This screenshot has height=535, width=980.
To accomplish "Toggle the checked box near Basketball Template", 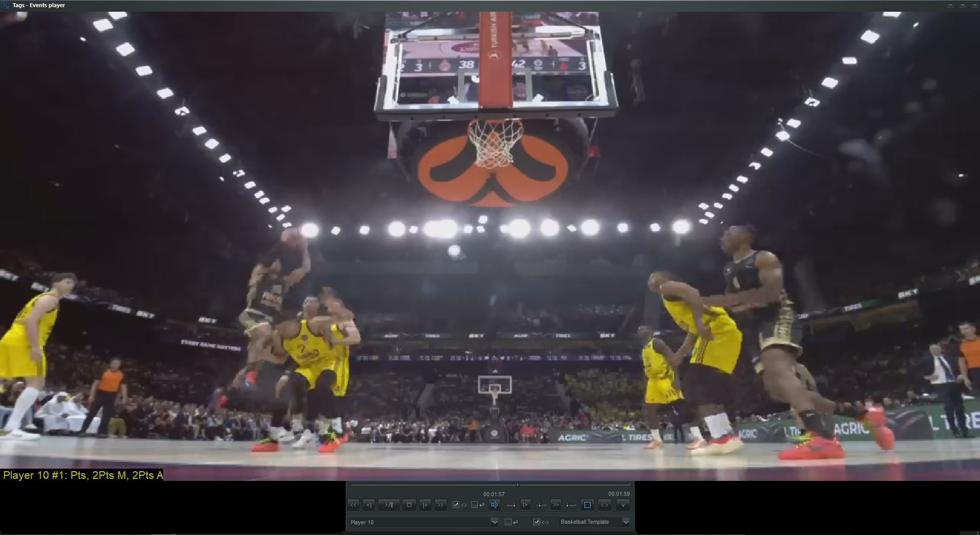I will point(536,522).
